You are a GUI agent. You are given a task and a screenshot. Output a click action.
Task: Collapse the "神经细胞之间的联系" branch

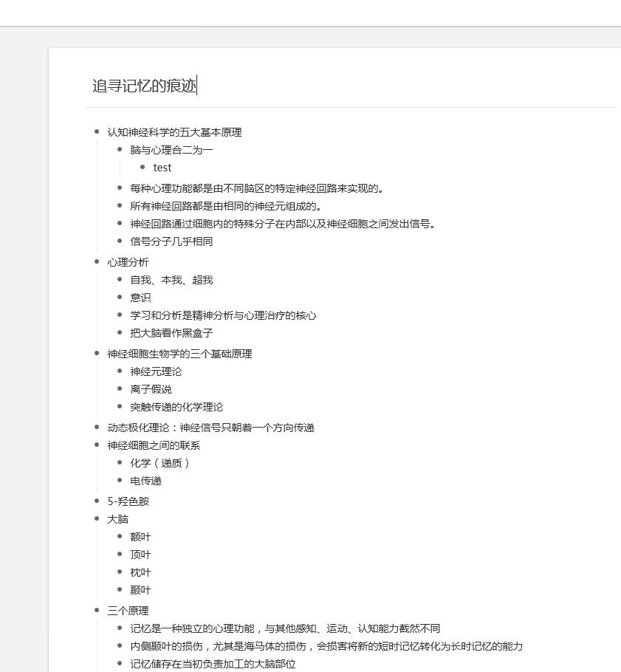[x=97, y=445]
